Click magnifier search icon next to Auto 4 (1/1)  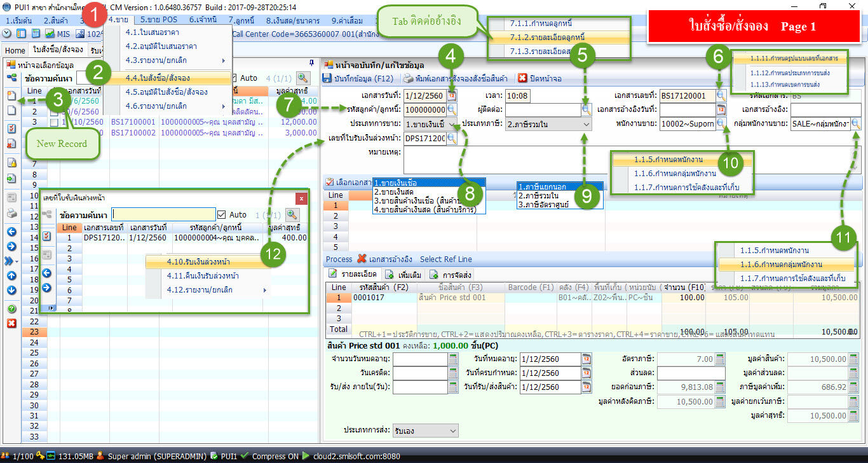pos(302,78)
